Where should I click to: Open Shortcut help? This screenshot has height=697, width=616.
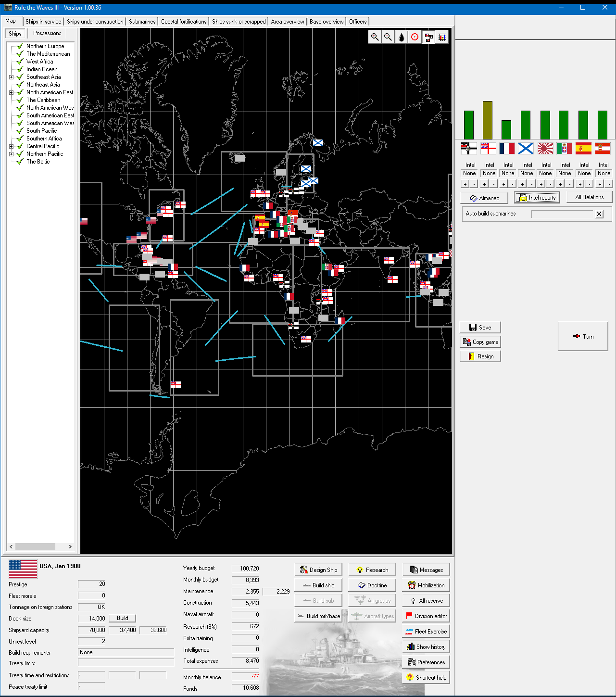[426, 677]
